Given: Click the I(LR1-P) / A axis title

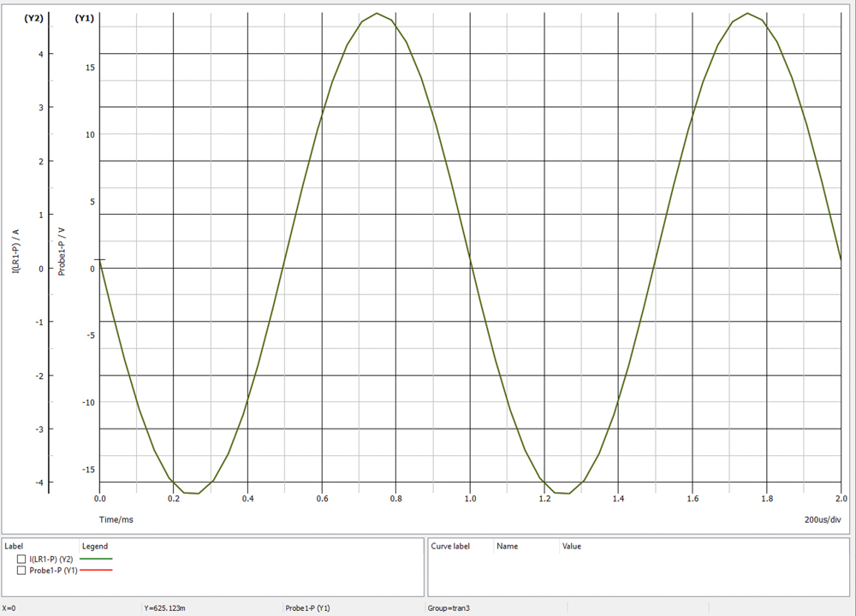Looking at the screenshot, I should pos(16,251).
